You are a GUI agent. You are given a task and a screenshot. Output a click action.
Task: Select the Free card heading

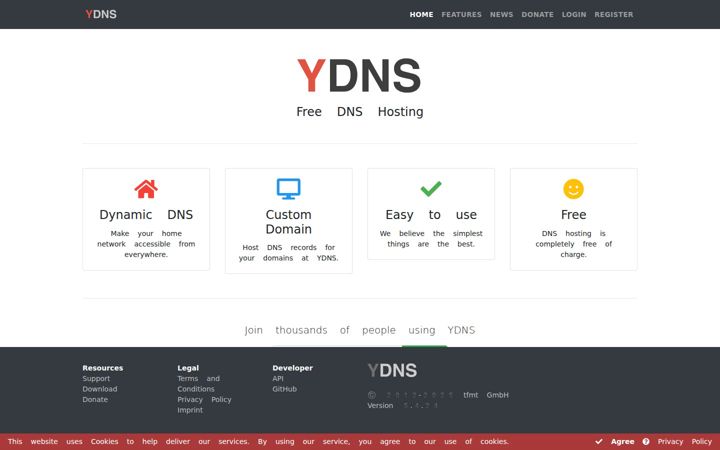pos(573,214)
